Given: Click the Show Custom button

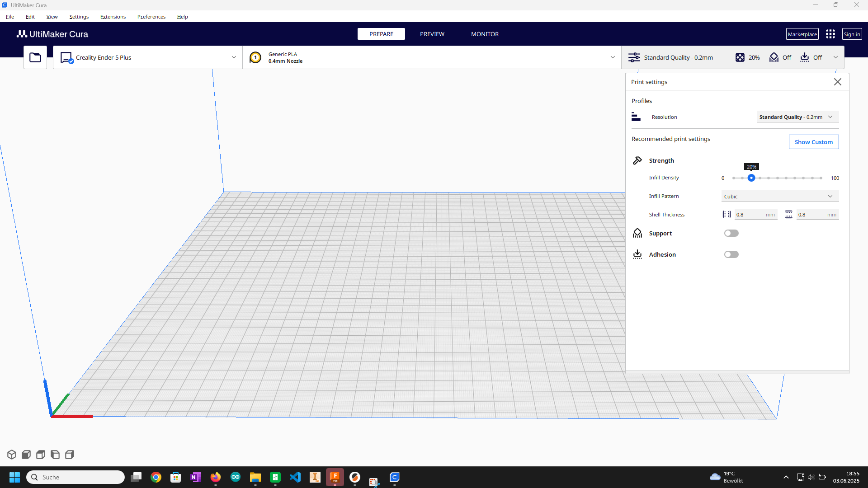Looking at the screenshot, I should pos(813,142).
